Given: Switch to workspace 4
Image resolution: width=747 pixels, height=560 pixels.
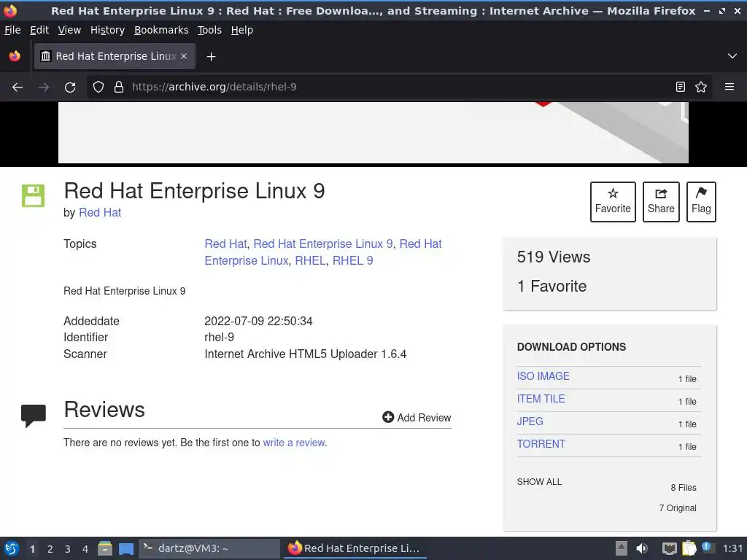Looking at the screenshot, I should pyautogui.click(x=85, y=549).
